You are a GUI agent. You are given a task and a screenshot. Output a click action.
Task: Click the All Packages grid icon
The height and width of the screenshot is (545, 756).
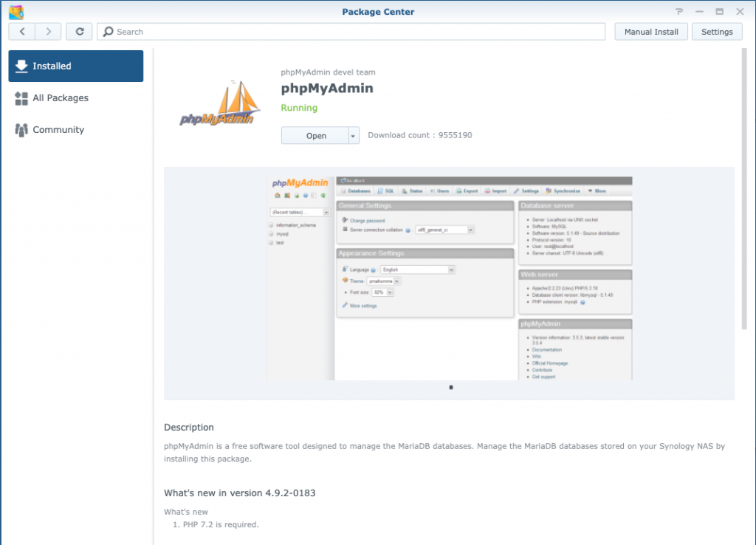[21, 98]
